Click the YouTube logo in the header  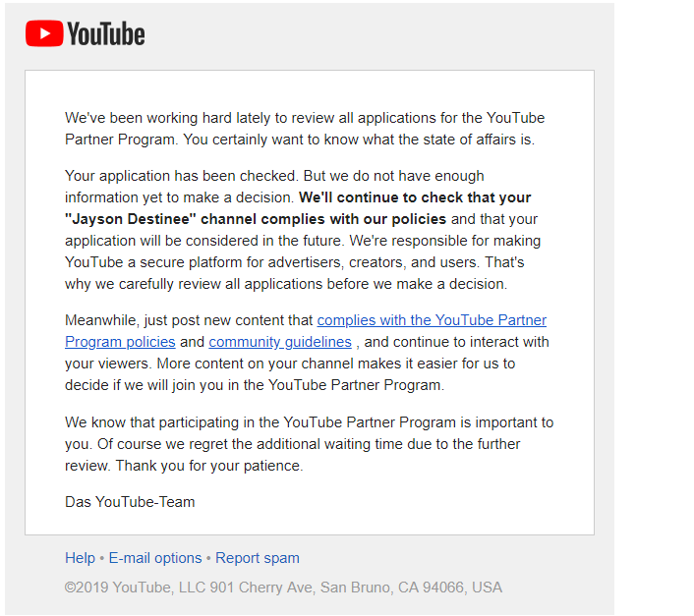pyautogui.click(x=85, y=33)
